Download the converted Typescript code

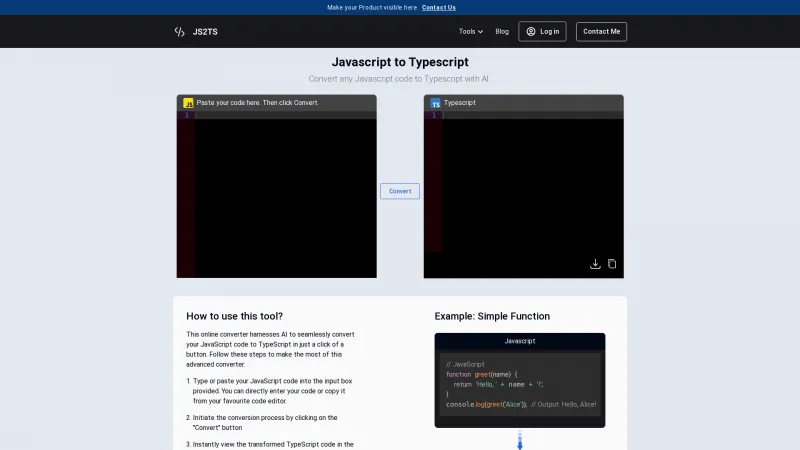pos(595,264)
